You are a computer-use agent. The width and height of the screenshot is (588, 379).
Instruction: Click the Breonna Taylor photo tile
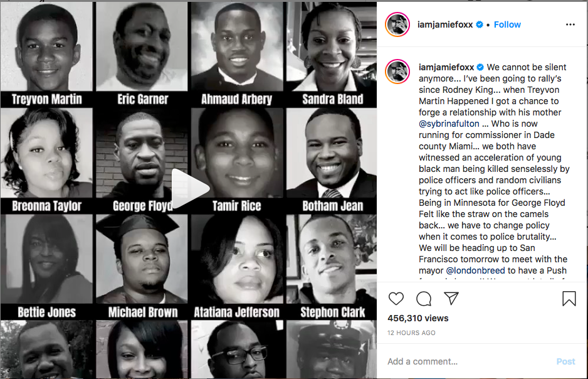click(x=46, y=161)
